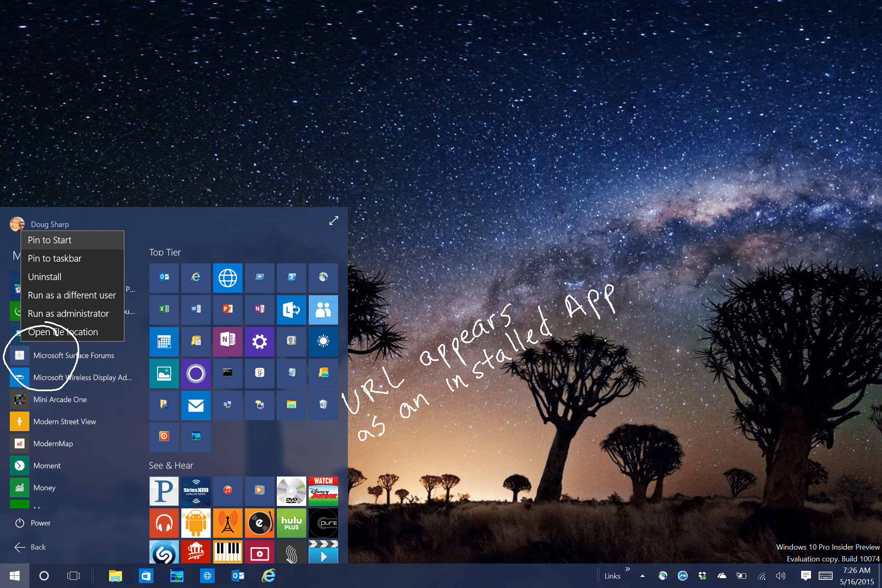The image size is (882, 588).
Task: Open the purple Settings gear tile
Action: coord(259,341)
